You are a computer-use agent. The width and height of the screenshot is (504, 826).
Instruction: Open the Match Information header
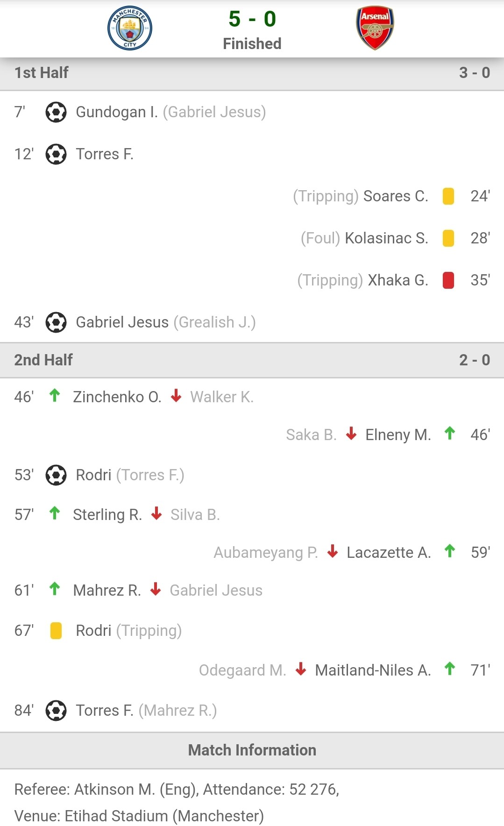252,750
